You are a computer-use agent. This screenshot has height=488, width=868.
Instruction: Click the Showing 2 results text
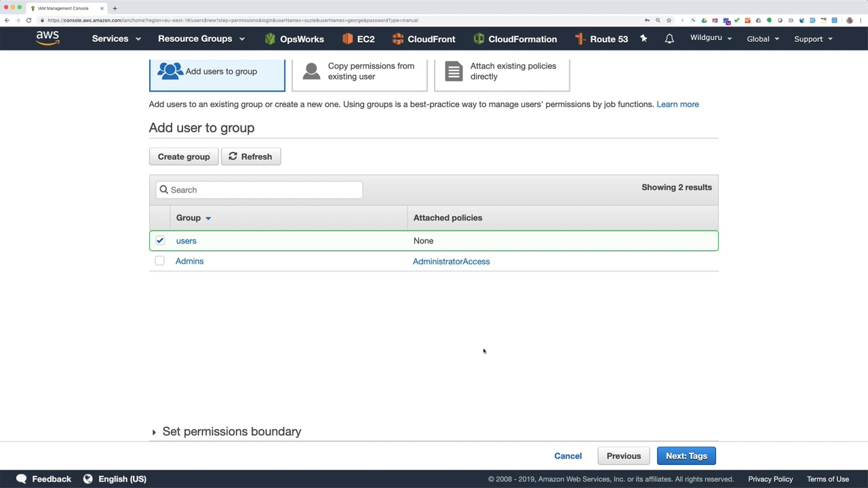677,187
